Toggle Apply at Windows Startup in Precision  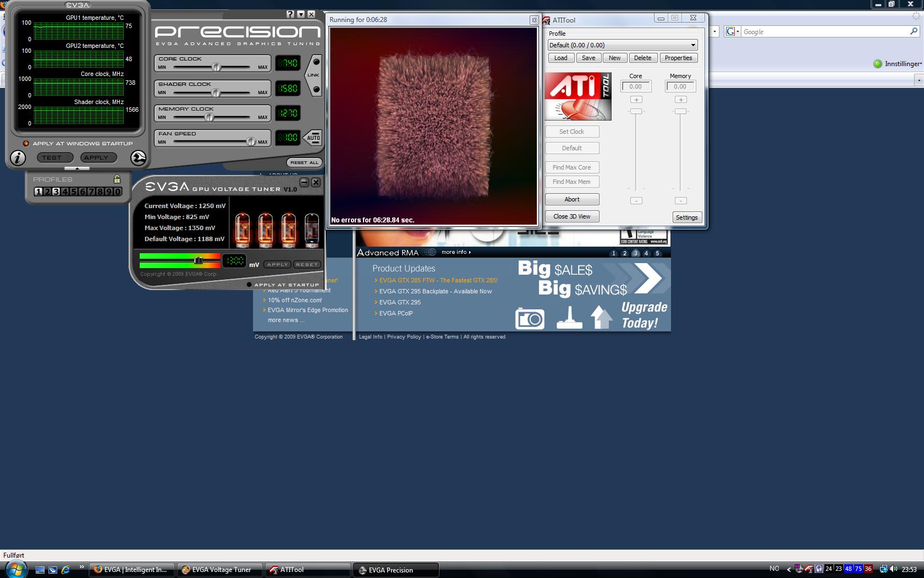pos(26,143)
